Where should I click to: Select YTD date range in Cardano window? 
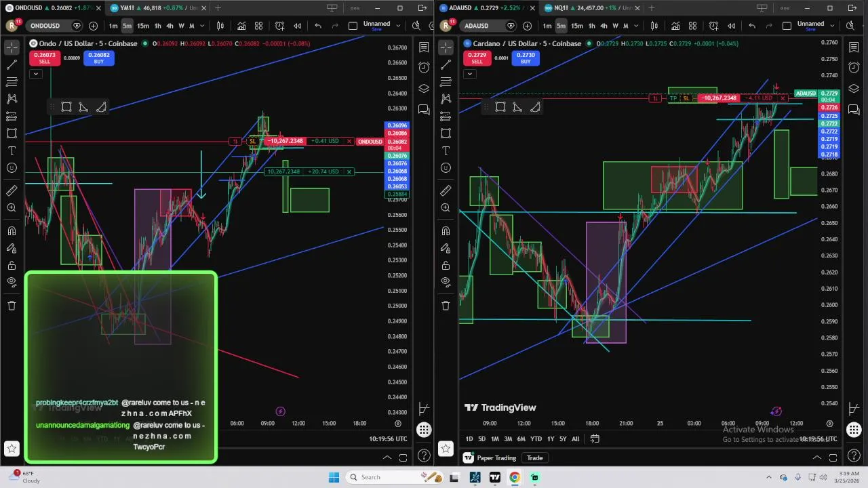click(x=536, y=439)
